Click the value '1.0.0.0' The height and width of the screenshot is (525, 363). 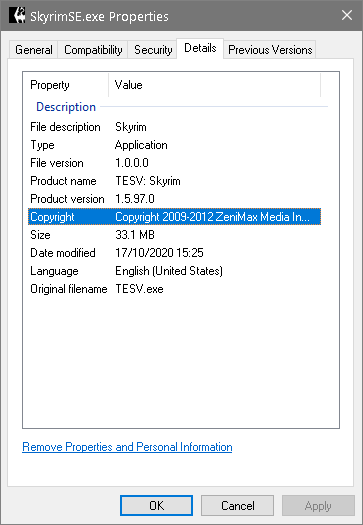point(132,163)
